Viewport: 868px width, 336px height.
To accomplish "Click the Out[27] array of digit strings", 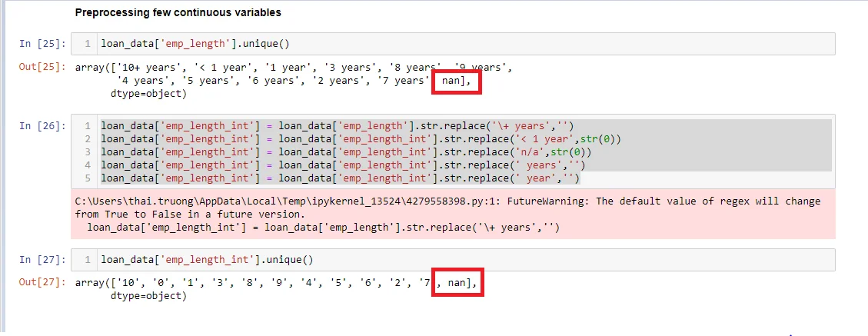I will [254, 284].
